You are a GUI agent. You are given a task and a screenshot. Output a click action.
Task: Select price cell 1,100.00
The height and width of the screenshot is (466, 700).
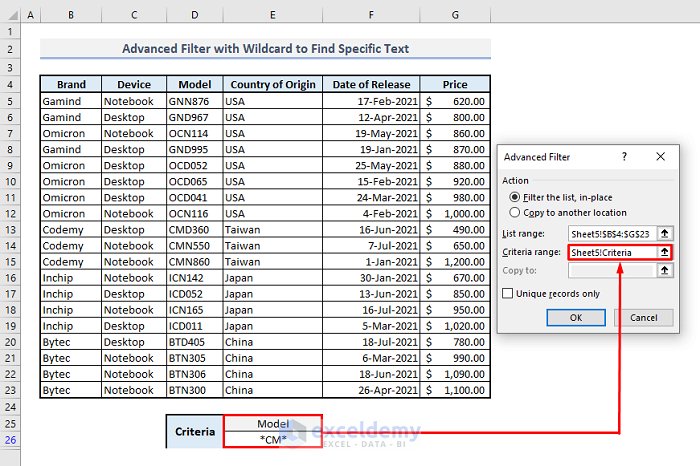455,390
